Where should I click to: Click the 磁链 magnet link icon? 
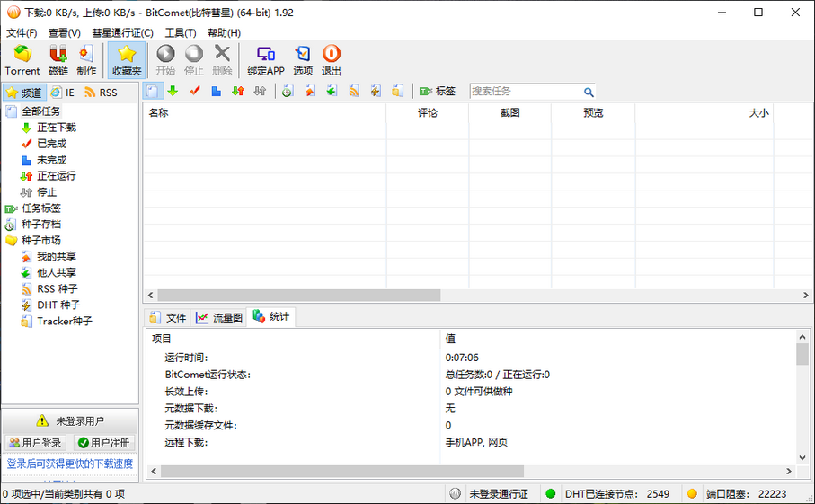[x=58, y=59]
